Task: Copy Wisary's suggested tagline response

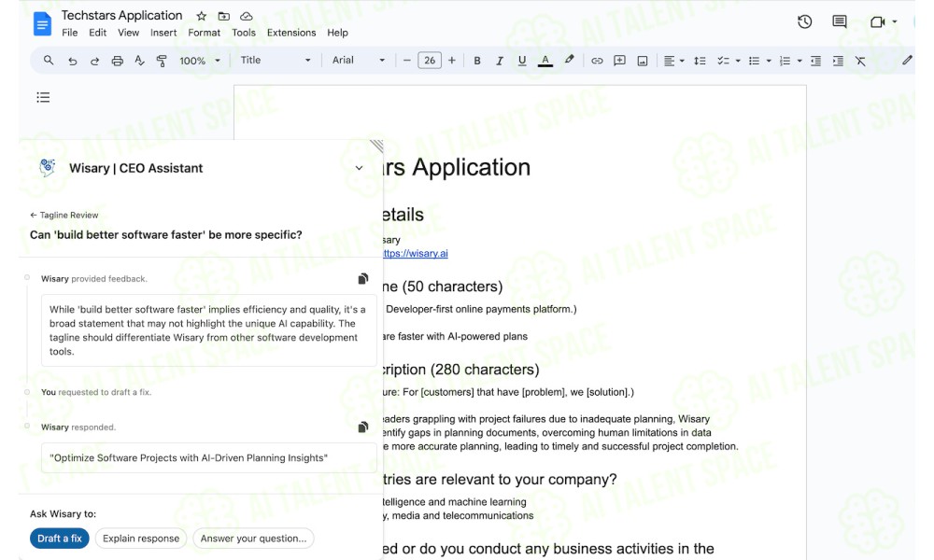Action: point(362,427)
